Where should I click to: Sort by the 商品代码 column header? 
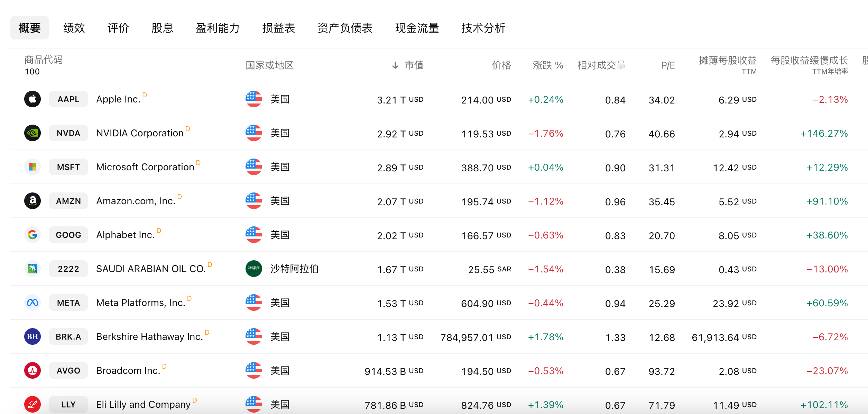coord(44,60)
